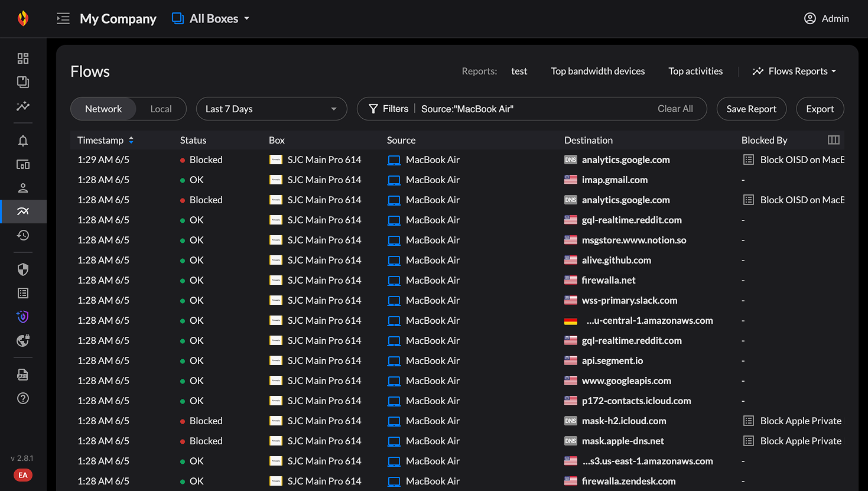This screenshot has height=491, width=868.
Task: Click the Firewalla flame logo
Action: coord(23,18)
